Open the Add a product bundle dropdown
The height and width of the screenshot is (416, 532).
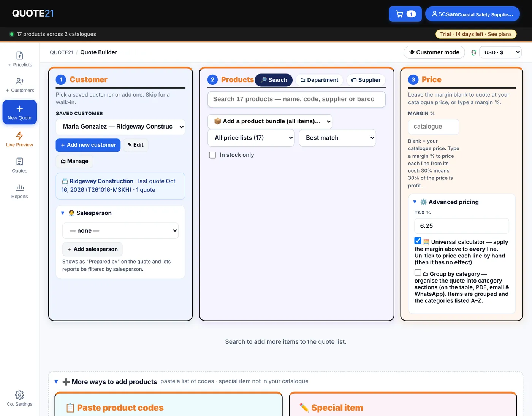coord(270,121)
